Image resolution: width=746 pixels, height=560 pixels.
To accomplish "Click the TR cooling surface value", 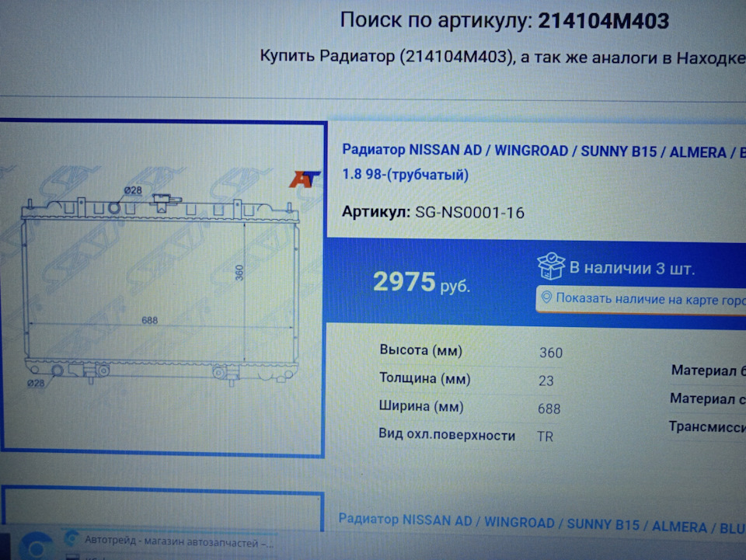I will click(x=546, y=437).
